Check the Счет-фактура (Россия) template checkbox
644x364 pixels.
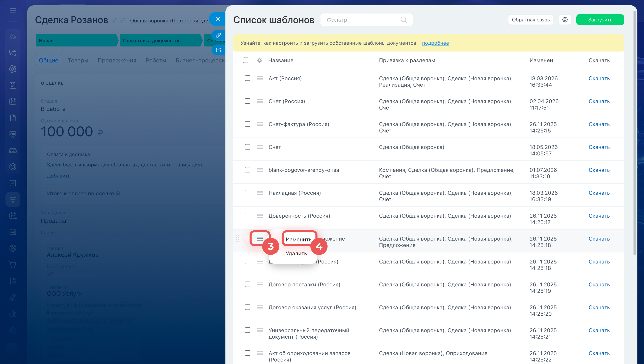click(x=248, y=124)
